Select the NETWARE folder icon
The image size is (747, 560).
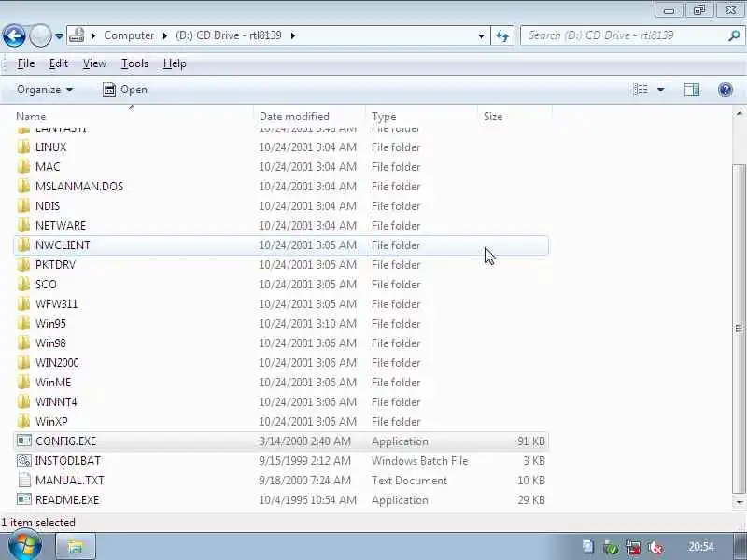[23, 225]
